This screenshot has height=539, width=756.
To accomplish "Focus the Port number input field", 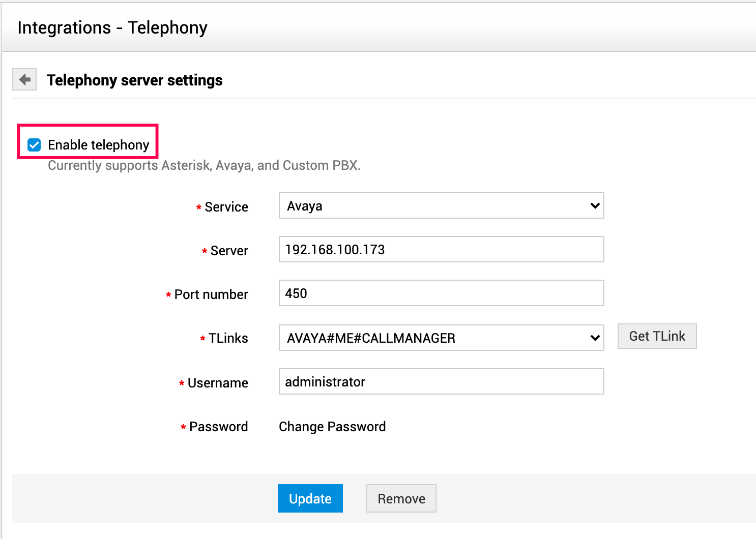I will click(441, 293).
